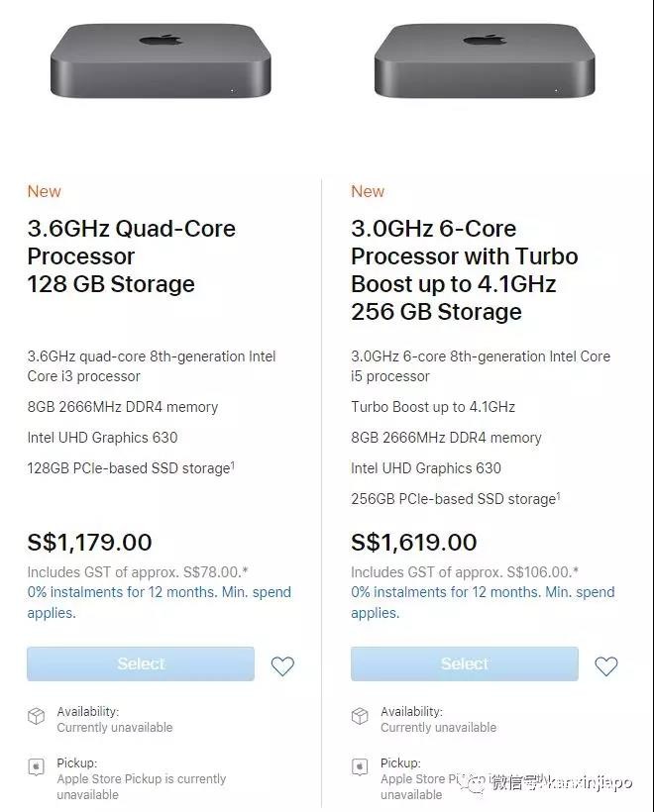Viewport: 654px width, 812px height.
Task: Click footnote marker after 128GB SSD storage
Action: point(233,463)
